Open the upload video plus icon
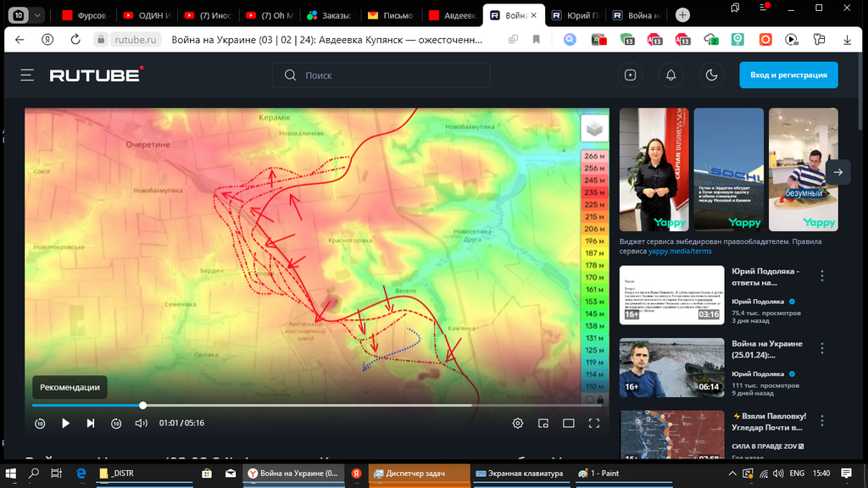 (630, 75)
